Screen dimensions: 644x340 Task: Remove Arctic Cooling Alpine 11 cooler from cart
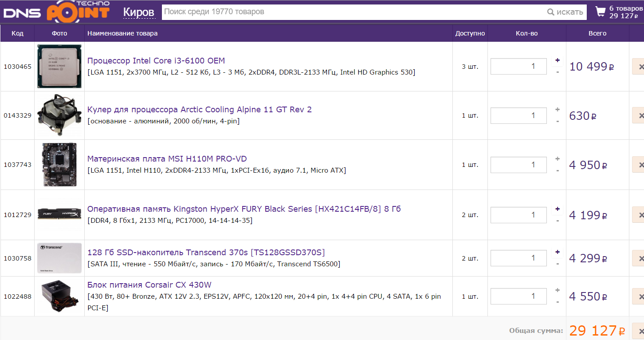(639, 116)
